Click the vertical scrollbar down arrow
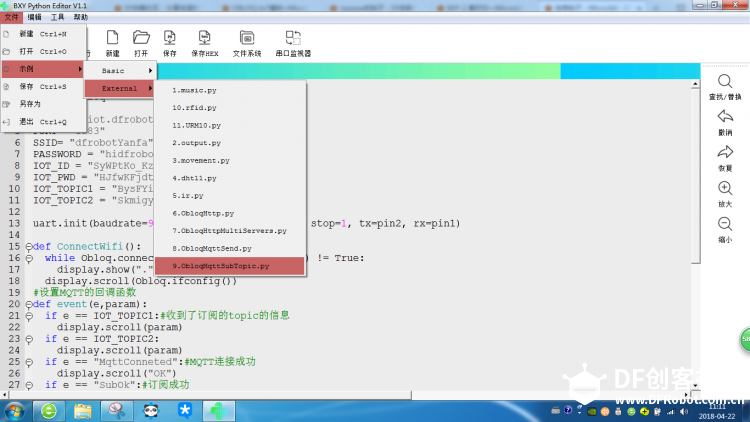Image resolution: width=750 pixels, height=422 pixels. click(x=695, y=385)
